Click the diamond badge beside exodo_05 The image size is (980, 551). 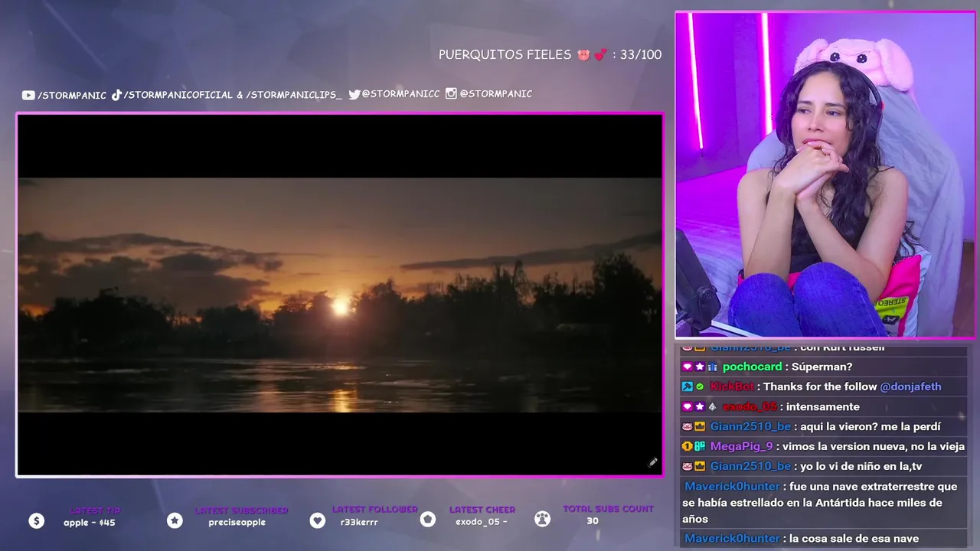[712, 406]
